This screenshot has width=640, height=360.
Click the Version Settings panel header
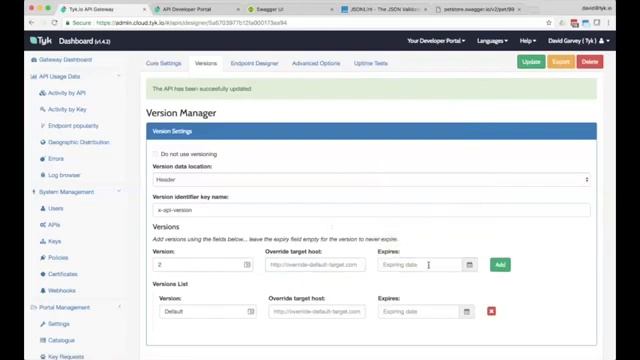click(371, 131)
